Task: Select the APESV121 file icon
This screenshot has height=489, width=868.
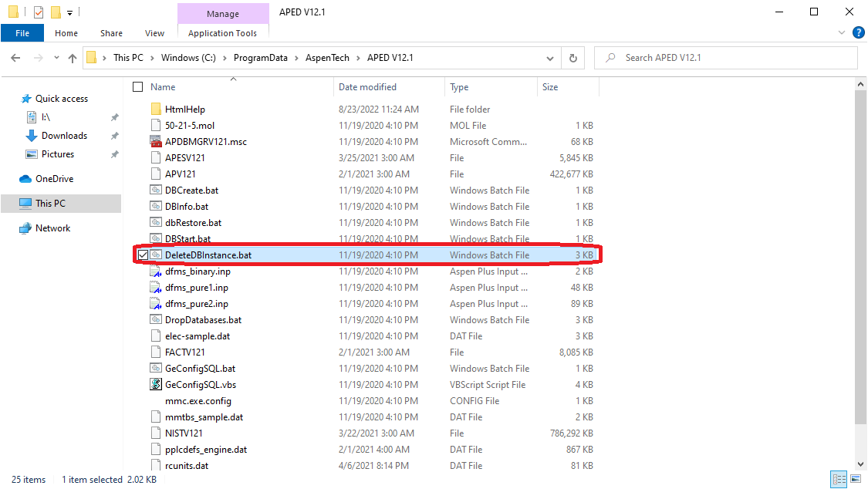Action: pyautogui.click(x=156, y=157)
